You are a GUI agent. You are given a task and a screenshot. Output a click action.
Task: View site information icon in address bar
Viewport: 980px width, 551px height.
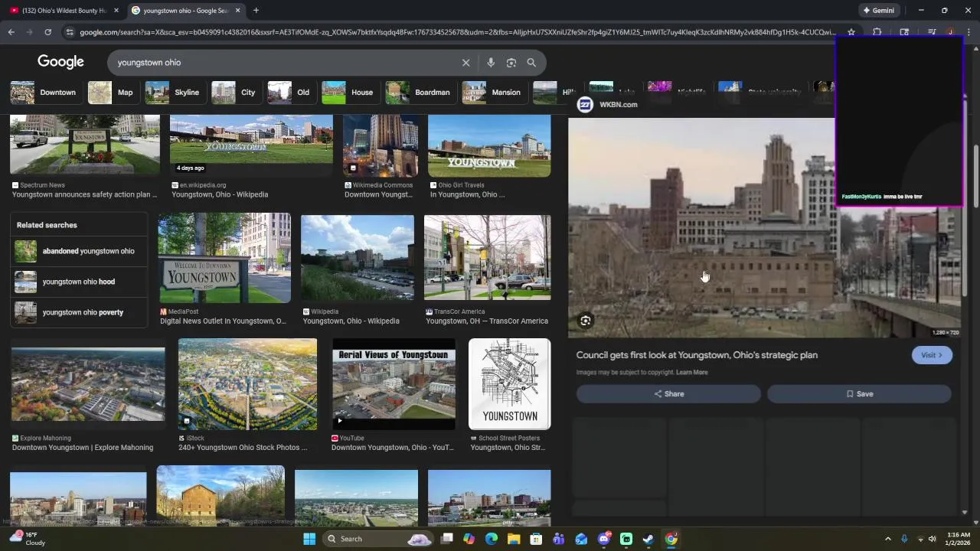pos(70,32)
